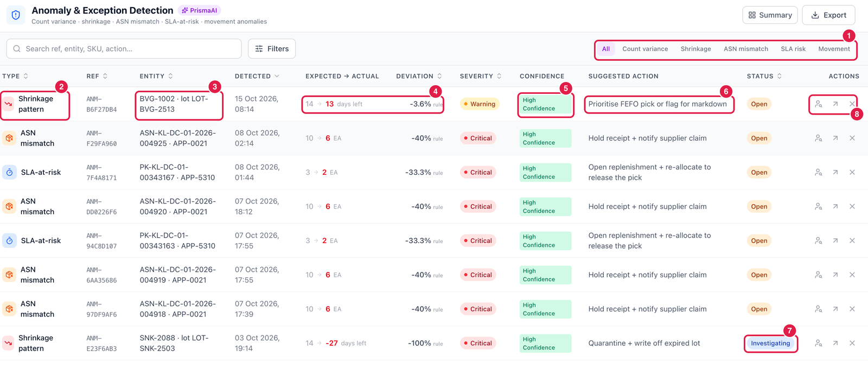Screen dimensions: 868x368
Task: Switch to the Shrinkage tab
Action: (x=696, y=49)
